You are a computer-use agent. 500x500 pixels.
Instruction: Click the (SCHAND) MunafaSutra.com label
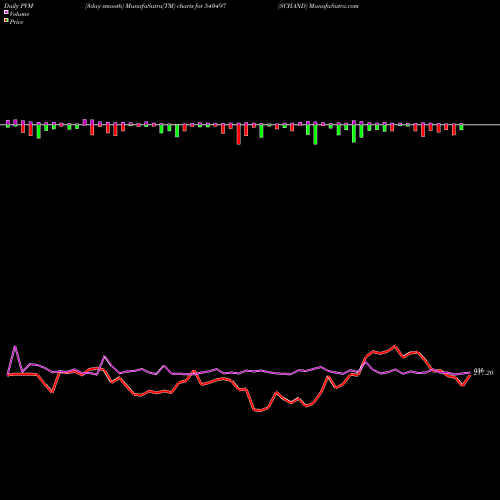318,6
